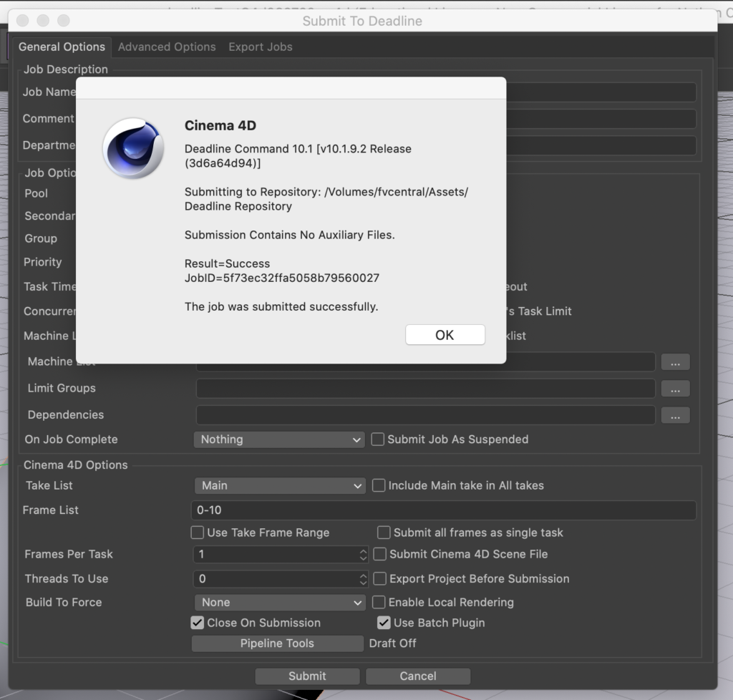Enable Local Rendering checkbox

(x=379, y=602)
